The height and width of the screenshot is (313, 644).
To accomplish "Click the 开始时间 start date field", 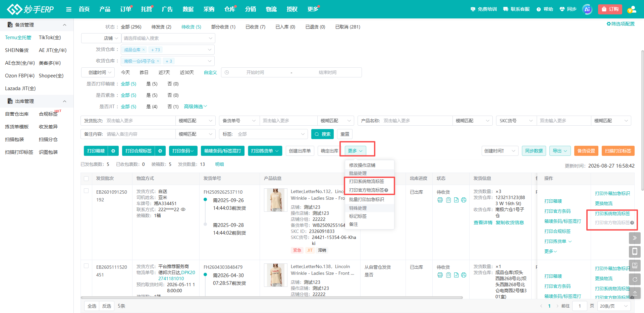I will pos(255,72).
